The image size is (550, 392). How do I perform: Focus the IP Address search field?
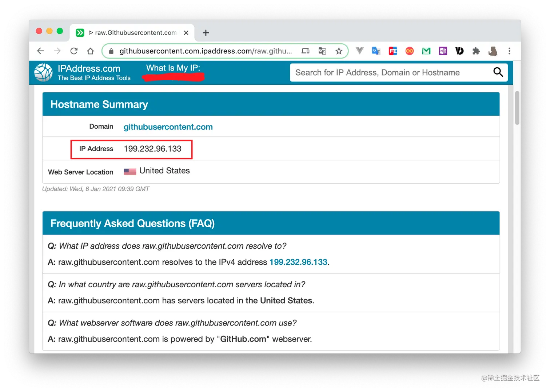point(391,73)
